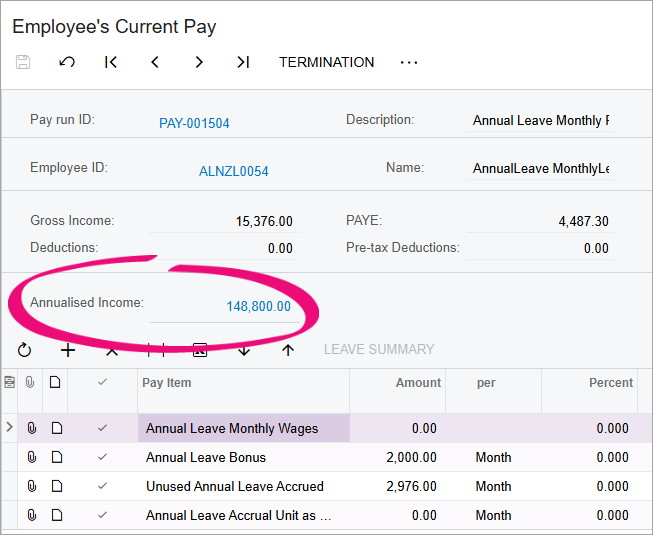The image size is (653, 535).
Task: Click the Save disk icon
Action: 23,62
